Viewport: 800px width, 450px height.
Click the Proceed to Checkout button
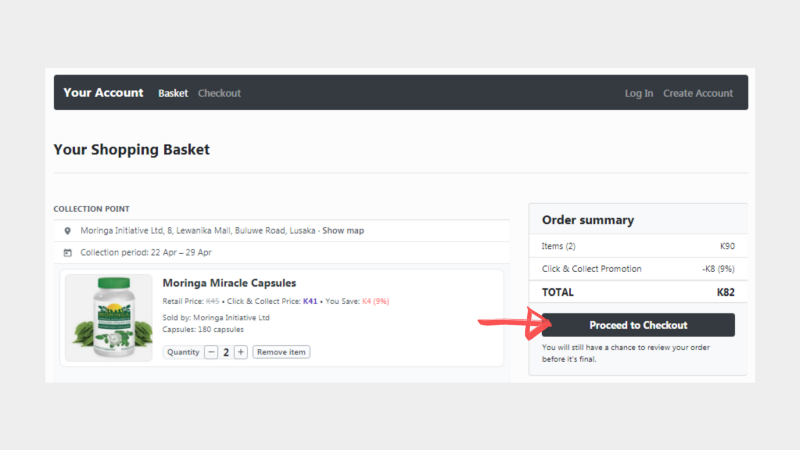tap(638, 325)
